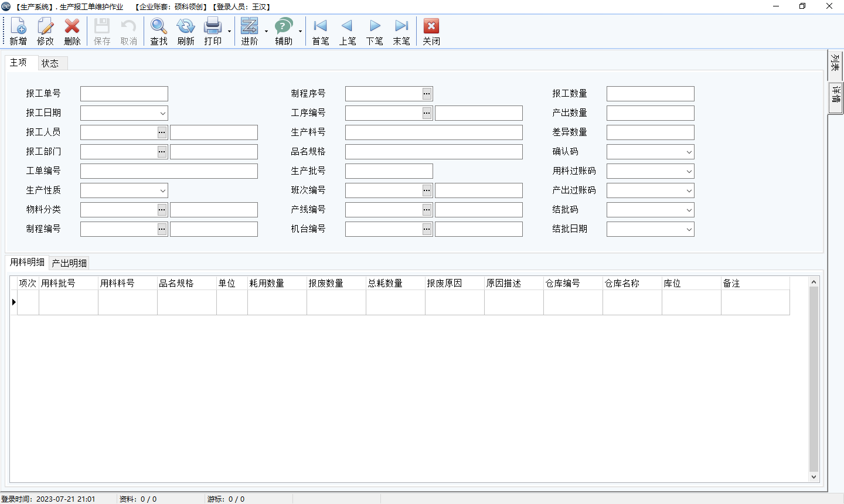Open the 查找 (search) tool
The image size is (844, 504).
click(x=159, y=31)
